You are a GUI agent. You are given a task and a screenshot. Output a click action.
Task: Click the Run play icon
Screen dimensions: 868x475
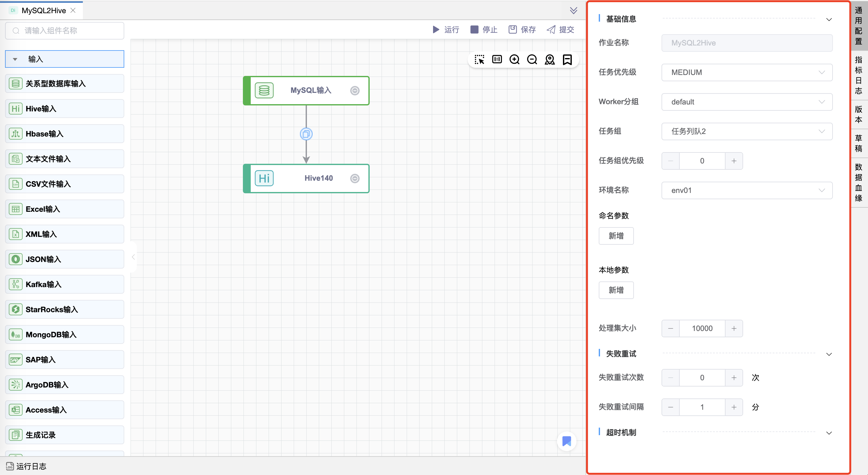pos(436,29)
